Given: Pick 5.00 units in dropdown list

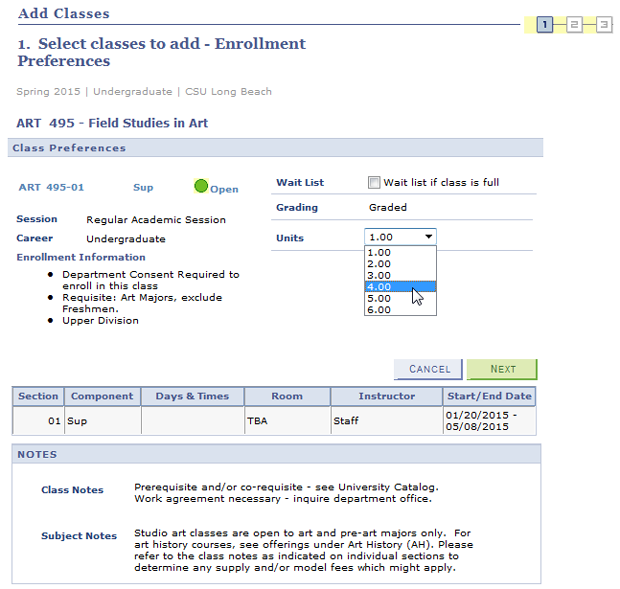Looking at the screenshot, I should pyautogui.click(x=400, y=298).
